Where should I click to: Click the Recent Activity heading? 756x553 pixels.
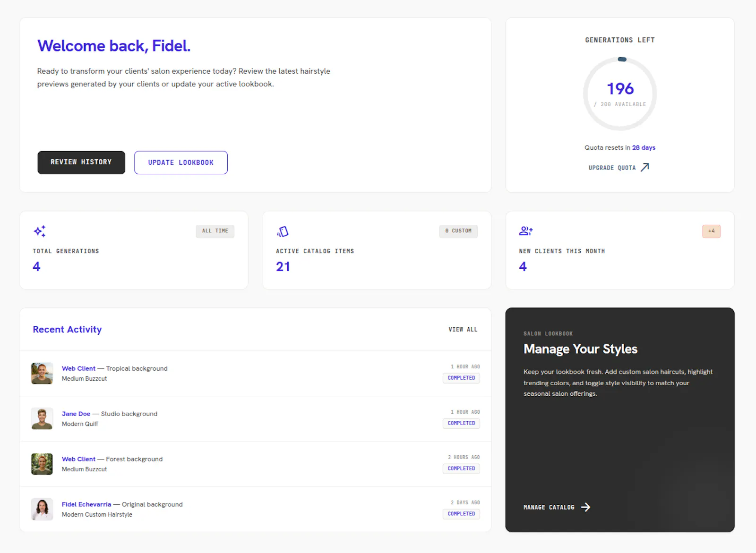[67, 330]
